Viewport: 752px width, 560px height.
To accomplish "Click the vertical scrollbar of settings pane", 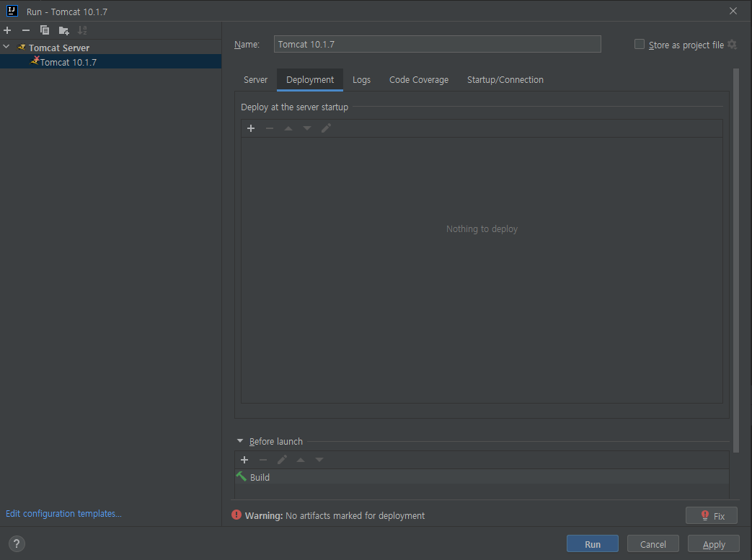I will tap(736, 260).
